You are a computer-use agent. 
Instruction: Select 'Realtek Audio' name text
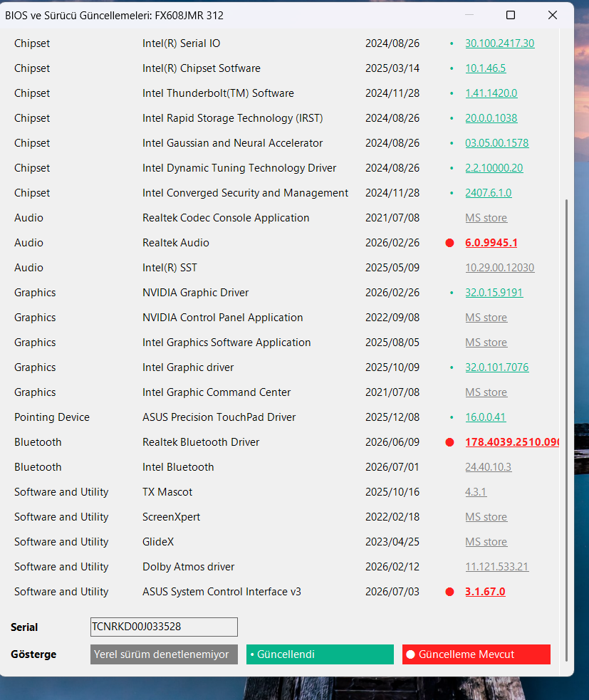(176, 243)
